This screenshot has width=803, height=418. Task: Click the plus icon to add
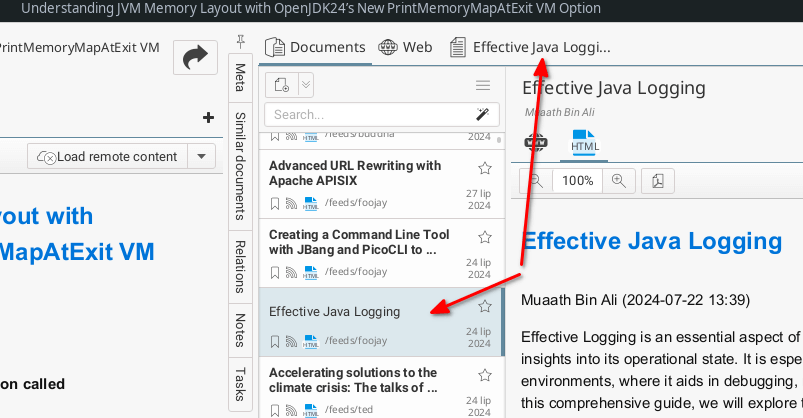tap(208, 117)
